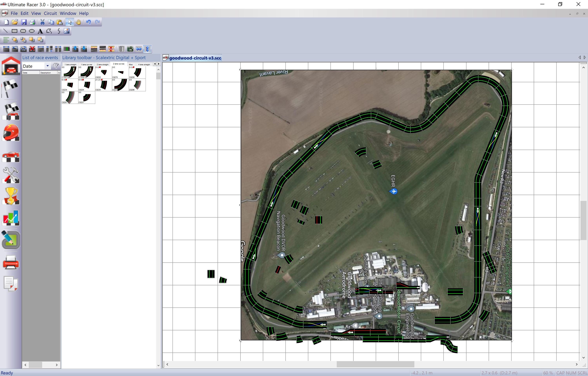This screenshot has height=376, width=588.
Task: Open the red racing helmet drivers section
Action: 11,133
